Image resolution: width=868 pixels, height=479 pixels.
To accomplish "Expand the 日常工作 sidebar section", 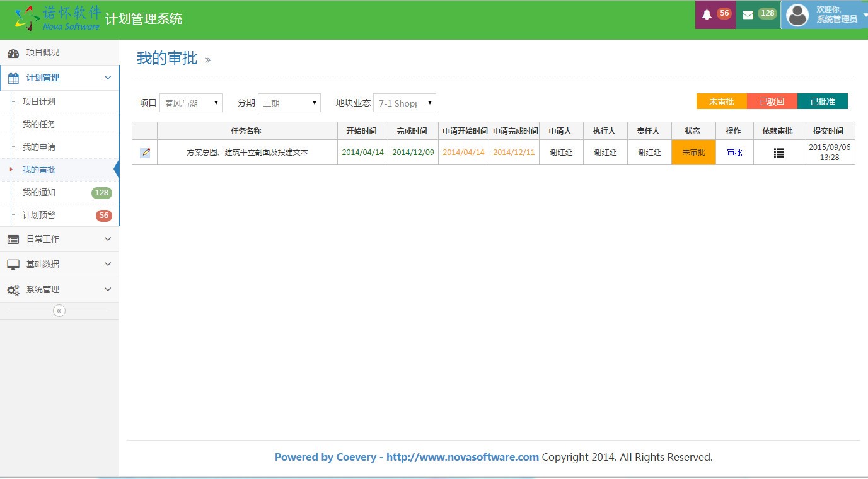I will point(59,239).
